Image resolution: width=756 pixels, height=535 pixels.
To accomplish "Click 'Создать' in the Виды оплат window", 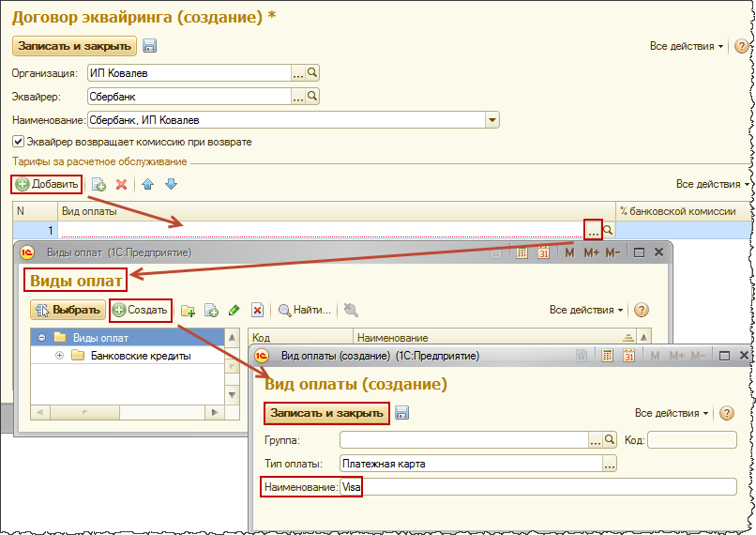I will coord(141,310).
